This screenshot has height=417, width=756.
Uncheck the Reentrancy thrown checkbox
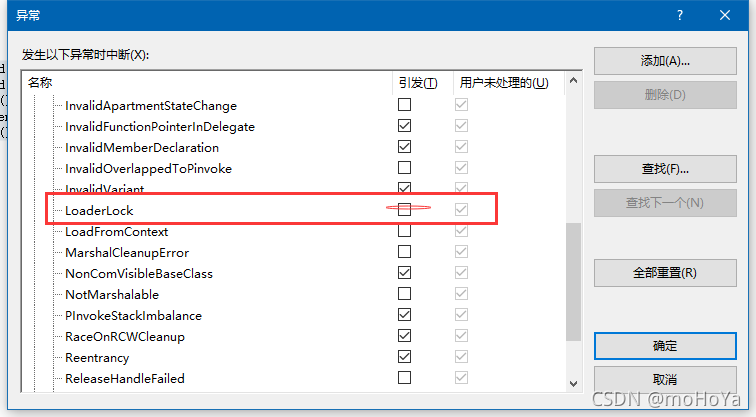pyautogui.click(x=404, y=357)
